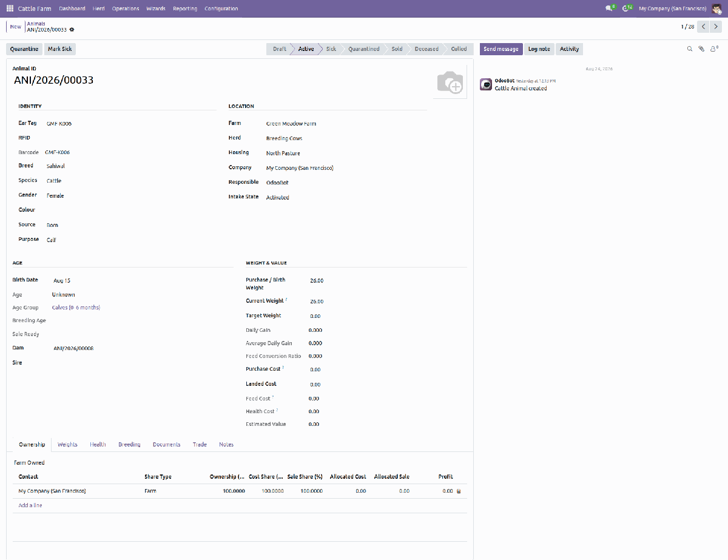Switch to the Weights tab
This screenshot has height=560, width=728.
click(x=67, y=445)
